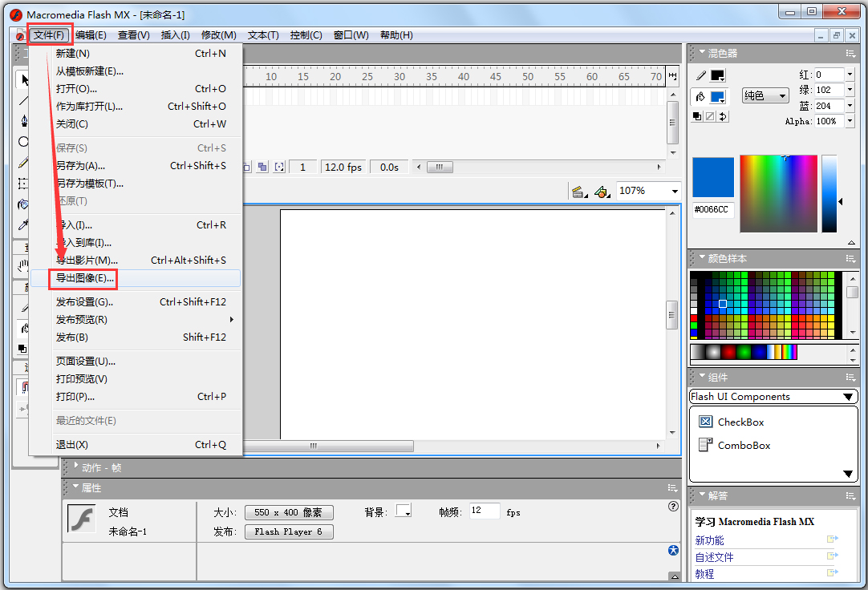Image resolution: width=868 pixels, height=590 pixels.
Task: Click the Edit Scene clapperboard icon
Action: coord(579,192)
